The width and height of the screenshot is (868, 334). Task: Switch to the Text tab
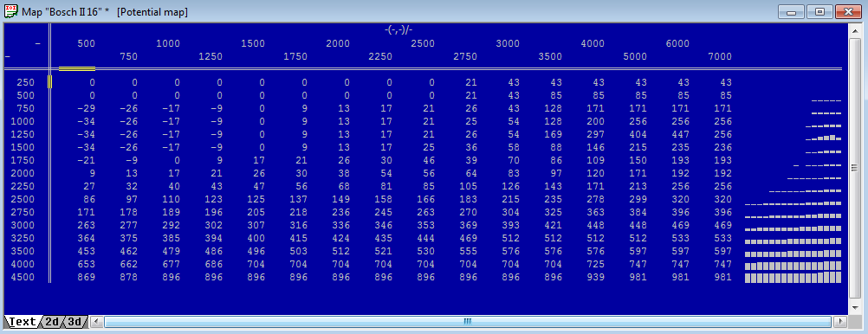23,322
